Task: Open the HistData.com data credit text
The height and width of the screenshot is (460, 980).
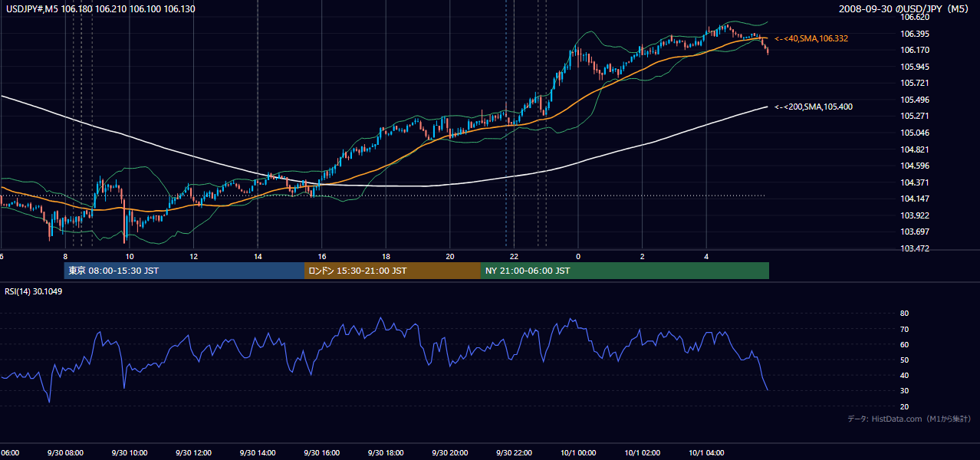Action: [x=909, y=419]
